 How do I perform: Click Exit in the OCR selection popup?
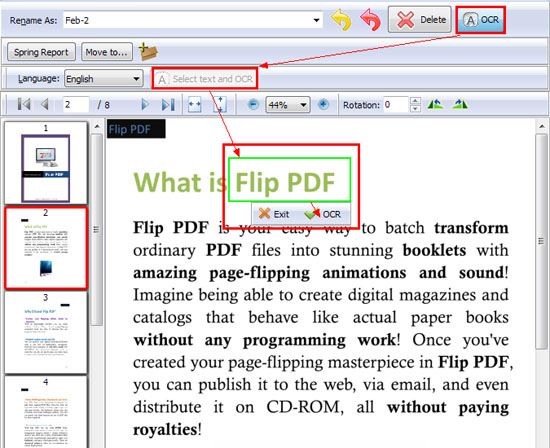(x=274, y=214)
